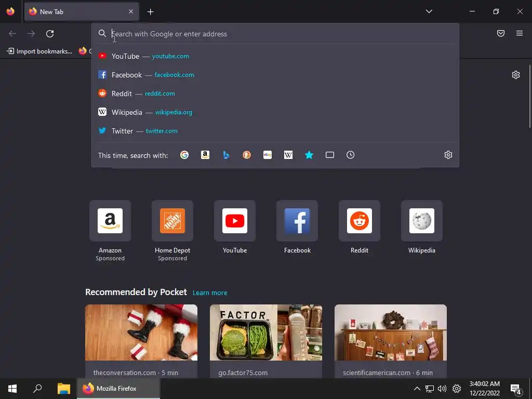Search this time with DuckDuckGo icon
This screenshot has width=532, height=399.
(x=247, y=155)
